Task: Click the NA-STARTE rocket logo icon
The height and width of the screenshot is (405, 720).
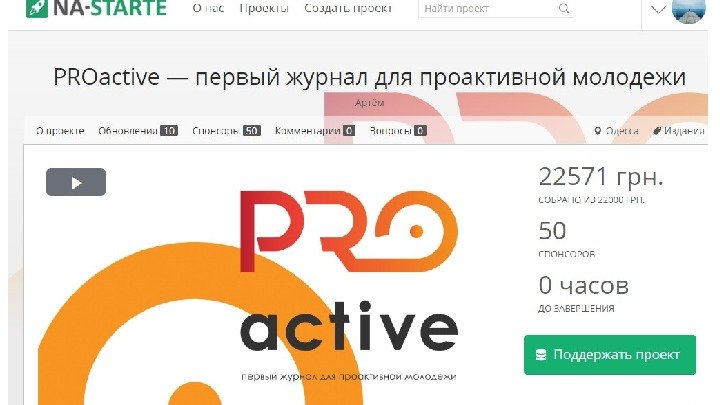Action: tap(37, 8)
